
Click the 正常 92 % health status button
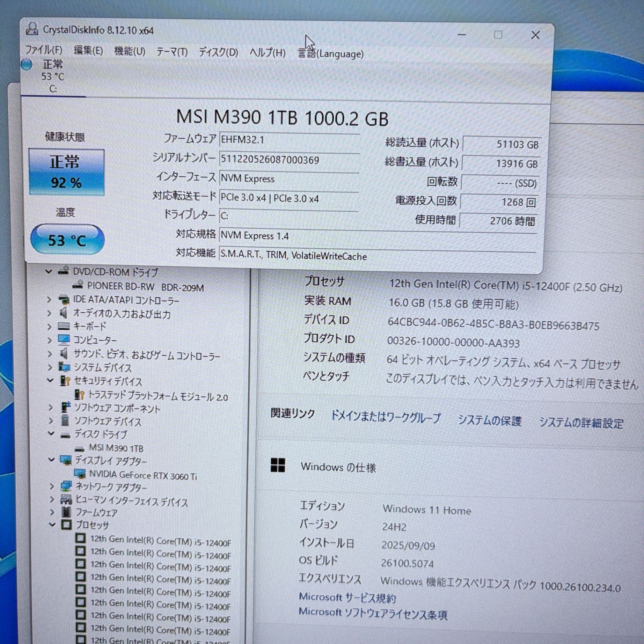(66, 172)
